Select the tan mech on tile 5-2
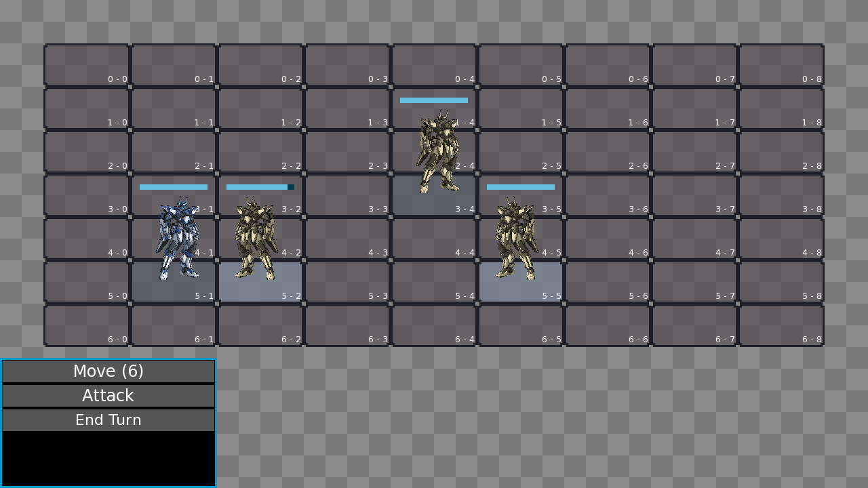The image size is (868, 488). tap(256, 239)
